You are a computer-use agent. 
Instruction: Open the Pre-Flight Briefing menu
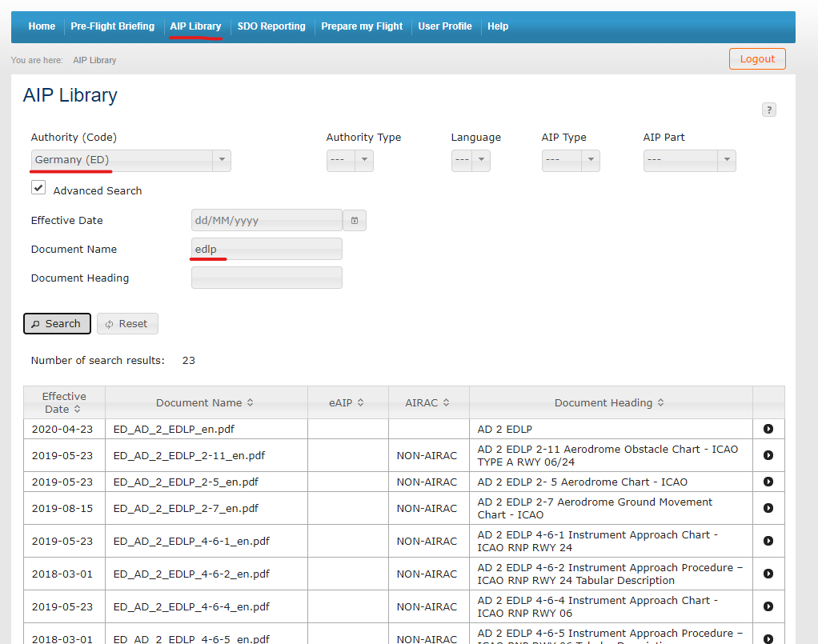112,26
